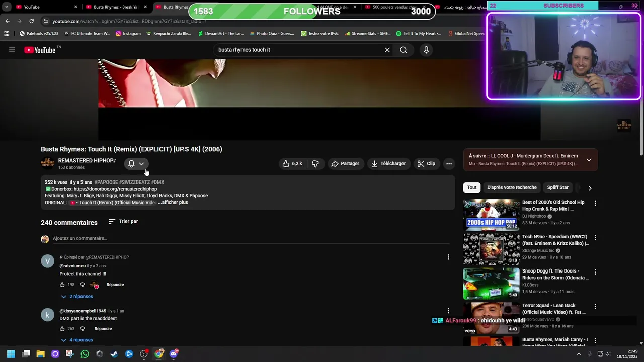Image resolution: width=644 pixels, height=362 pixels.
Task: Show more filter chips with right arrow
Action: pyautogui.click(x=590, y=188)
